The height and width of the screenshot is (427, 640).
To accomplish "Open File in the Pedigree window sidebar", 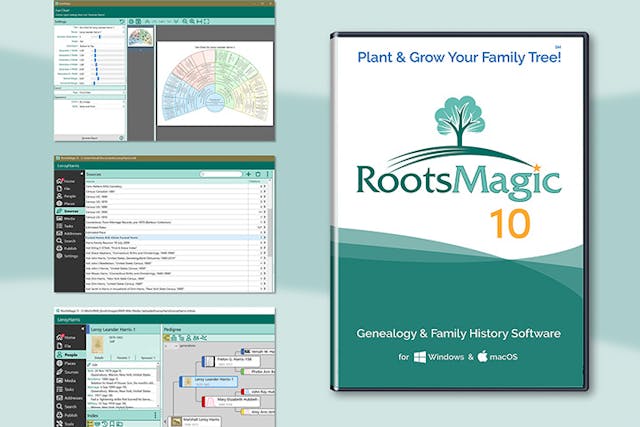I will pos(67,346).
